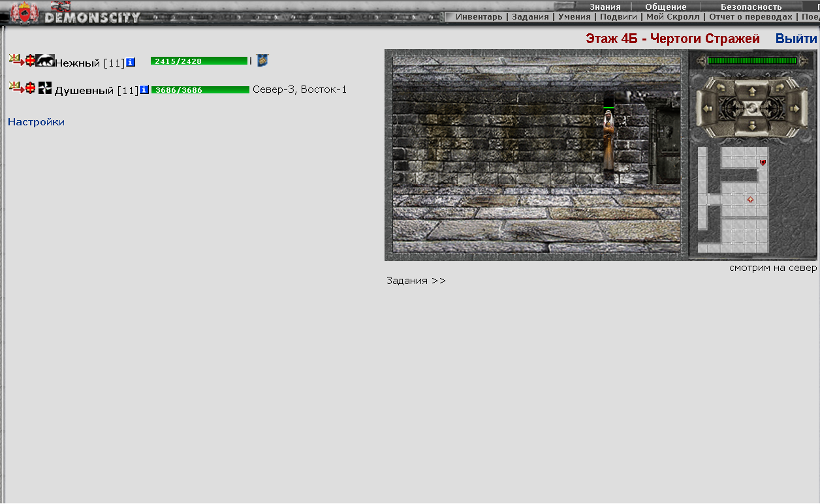Screen dimensions: 820x504
Task: Click Нежный's health bar 2415/2428
Action: click(199, 61)
